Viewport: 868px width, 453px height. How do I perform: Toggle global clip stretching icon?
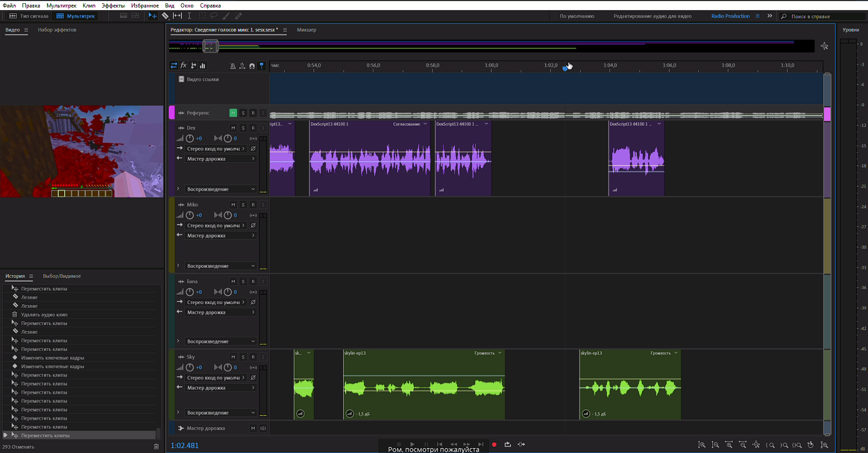(242, 66)
